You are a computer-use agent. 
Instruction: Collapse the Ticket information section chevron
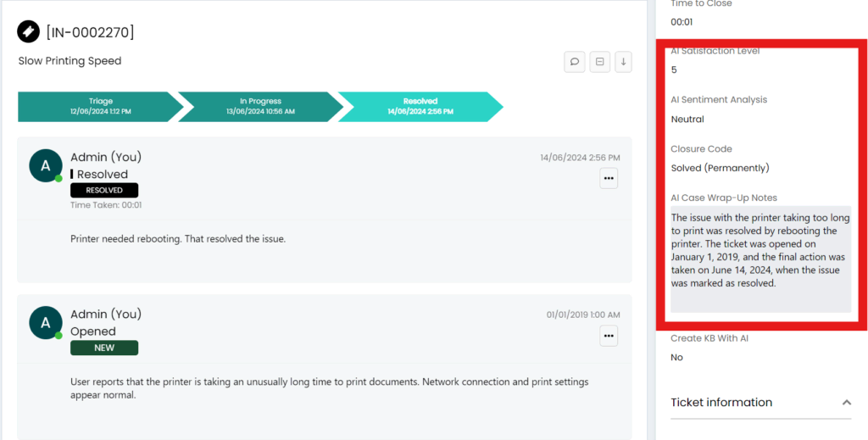(x=845, y=403)
